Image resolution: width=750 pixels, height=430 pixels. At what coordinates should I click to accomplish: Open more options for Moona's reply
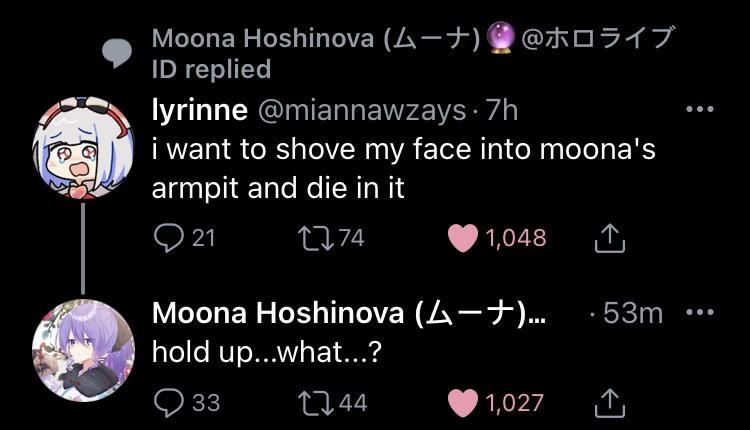(700, 312)
